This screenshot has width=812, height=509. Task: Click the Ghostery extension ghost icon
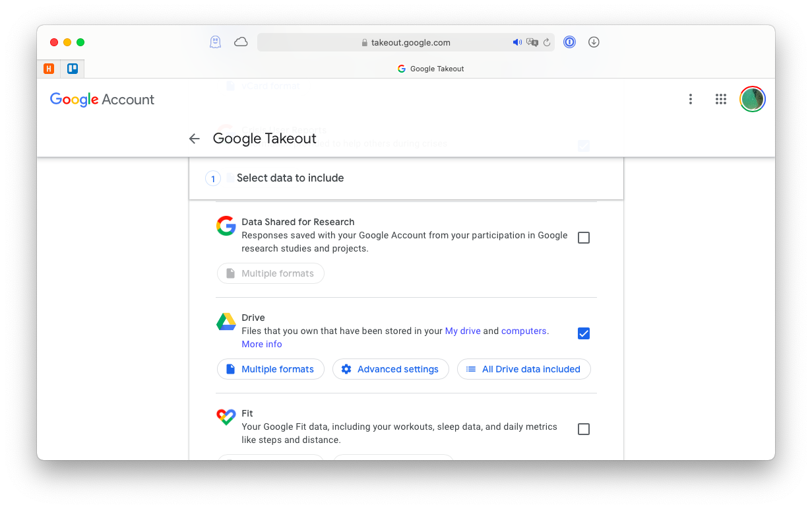point(215,42)
